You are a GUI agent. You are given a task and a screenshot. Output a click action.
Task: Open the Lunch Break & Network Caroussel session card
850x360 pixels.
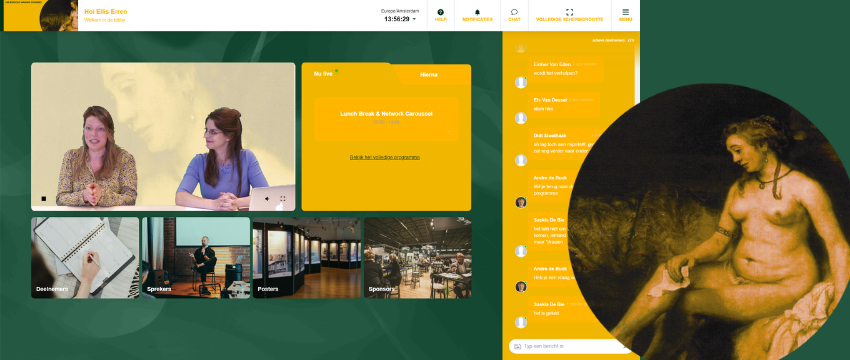tap(386, 119)
